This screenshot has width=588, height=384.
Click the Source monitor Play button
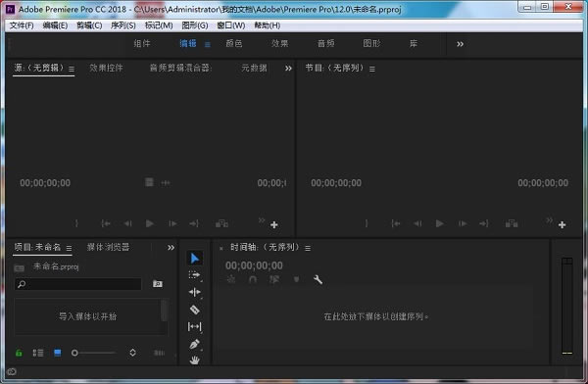pyautogui.click(x=150, y=223)
